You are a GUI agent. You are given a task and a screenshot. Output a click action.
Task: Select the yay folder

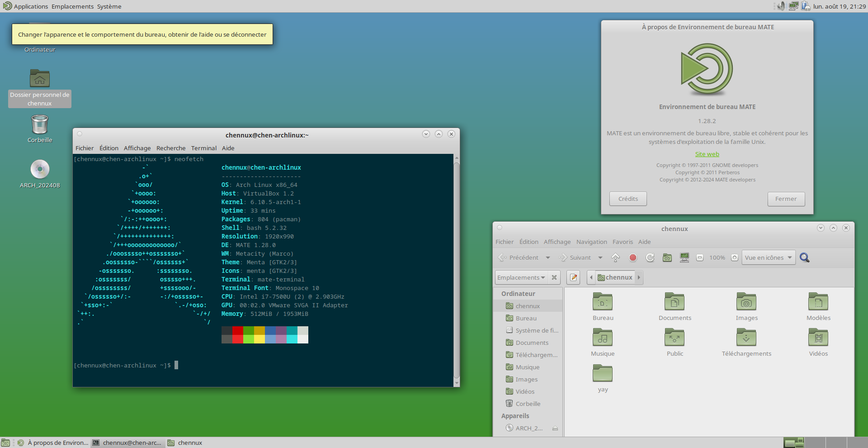coord(603,373)
